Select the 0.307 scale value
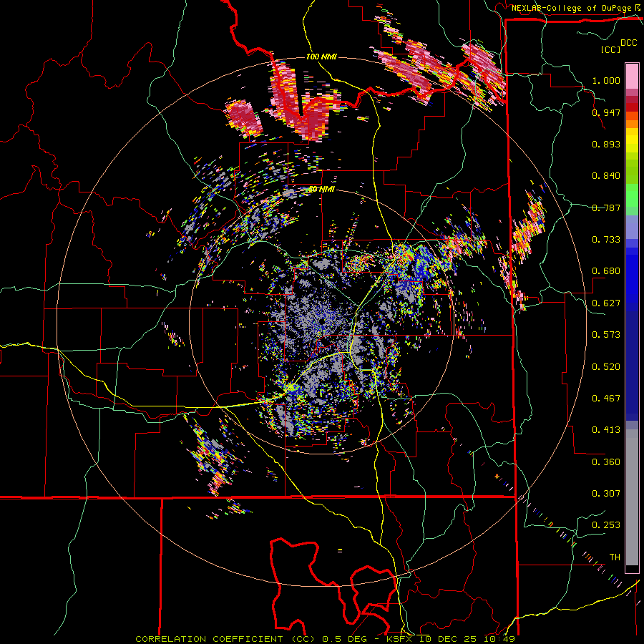Image resolution: width=644 pixels, height=644 pixels. pos(606,494)
